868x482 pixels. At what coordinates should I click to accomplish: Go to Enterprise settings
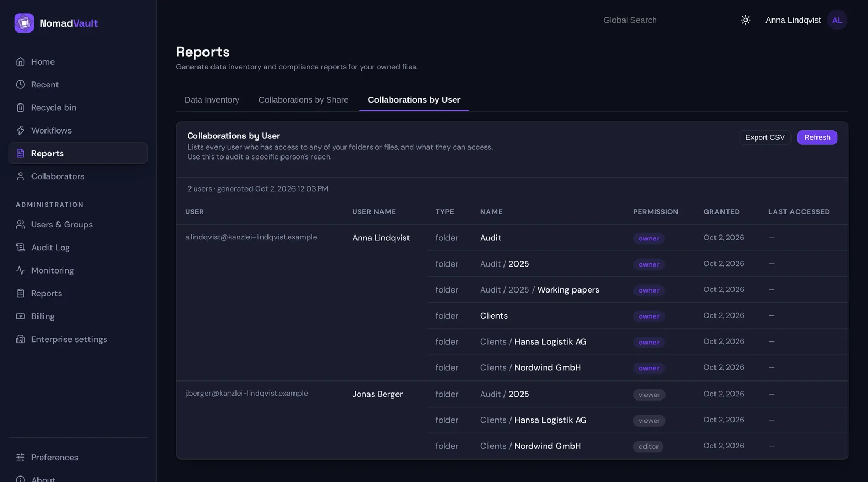[78, 339]
